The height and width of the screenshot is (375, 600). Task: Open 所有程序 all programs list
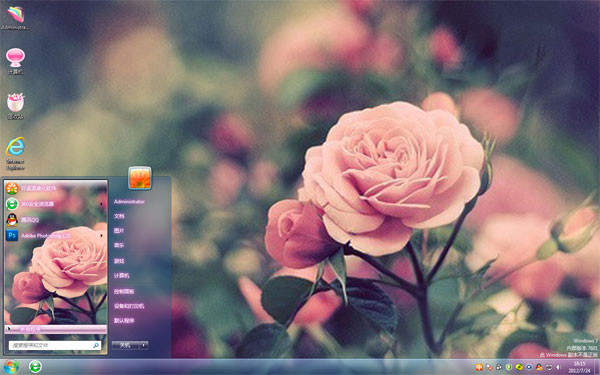(x=55, y=329)
